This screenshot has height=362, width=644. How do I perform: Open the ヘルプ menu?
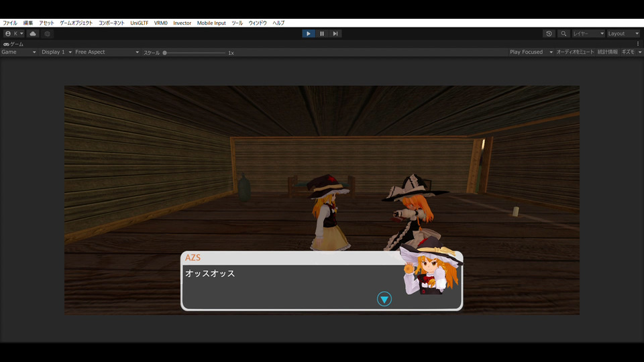[278, 23]
